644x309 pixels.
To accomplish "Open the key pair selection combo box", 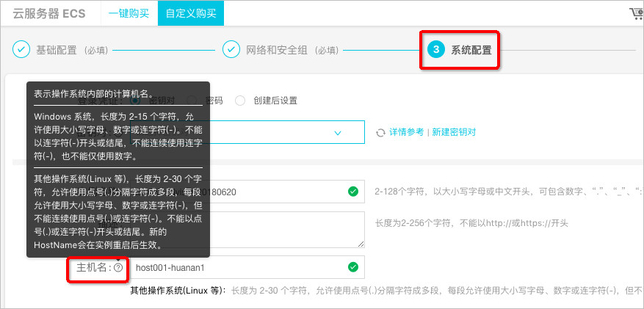I will 247,132.
